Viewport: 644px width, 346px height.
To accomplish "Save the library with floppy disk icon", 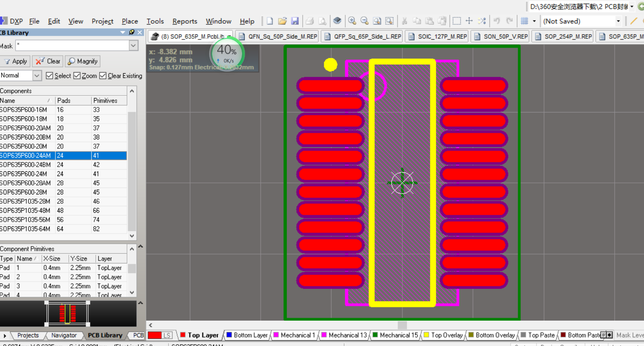I will coord(295,21).
